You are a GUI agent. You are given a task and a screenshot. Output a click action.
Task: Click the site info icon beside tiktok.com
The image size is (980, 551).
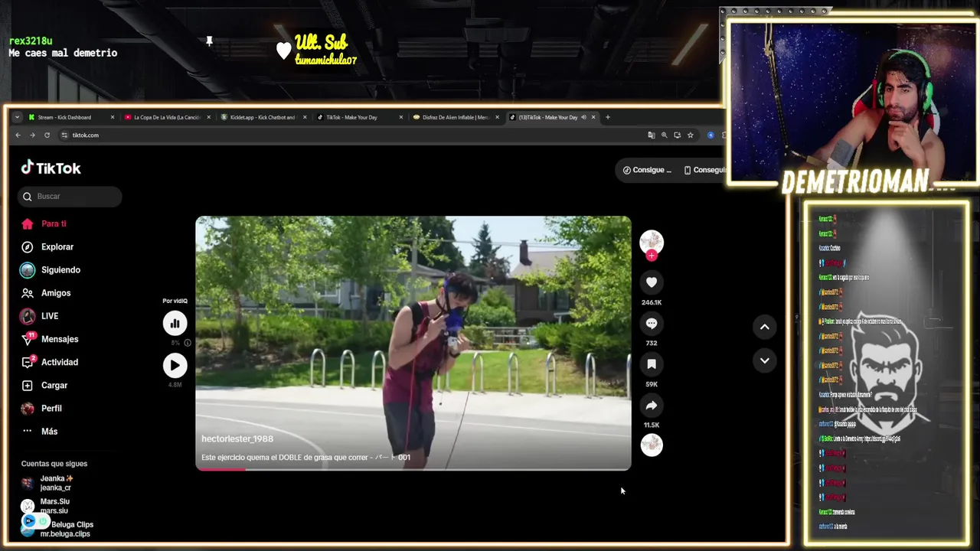click(65, 135)
